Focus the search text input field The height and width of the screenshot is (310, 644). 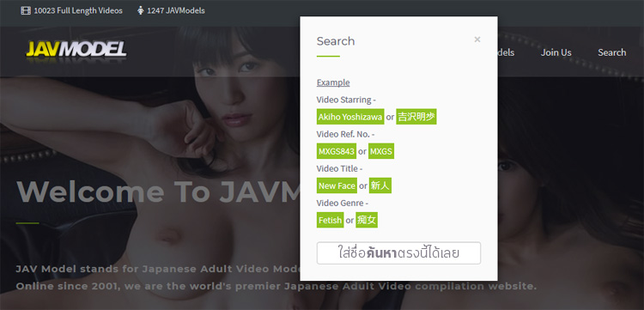pos(398,253)
